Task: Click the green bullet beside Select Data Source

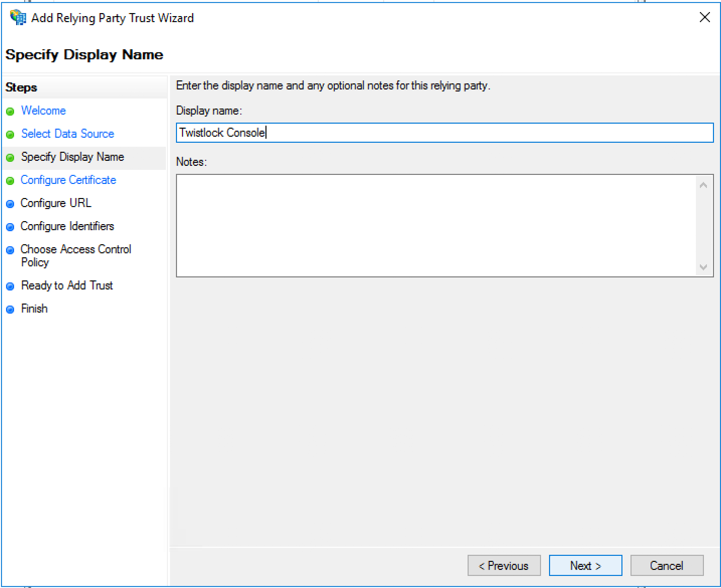Action: (x=10, y=135)
